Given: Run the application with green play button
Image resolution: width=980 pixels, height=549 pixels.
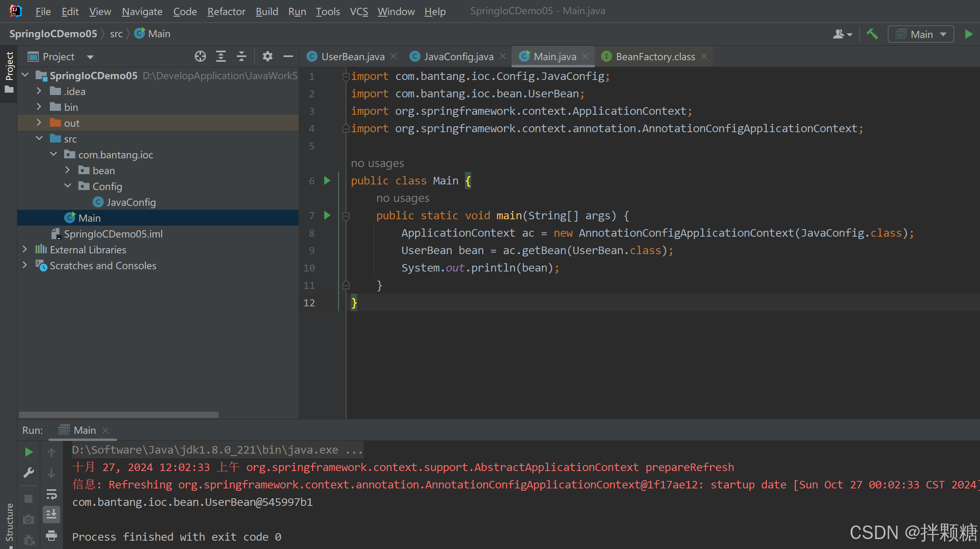Looking at the screenshot, I should coord(969,34).
